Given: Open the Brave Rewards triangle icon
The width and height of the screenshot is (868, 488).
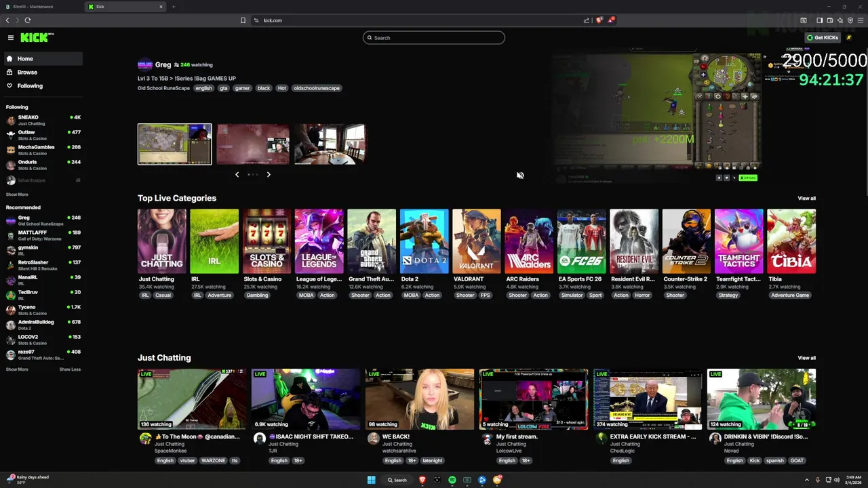Looking at the screenshot, I should pos(611,20).
